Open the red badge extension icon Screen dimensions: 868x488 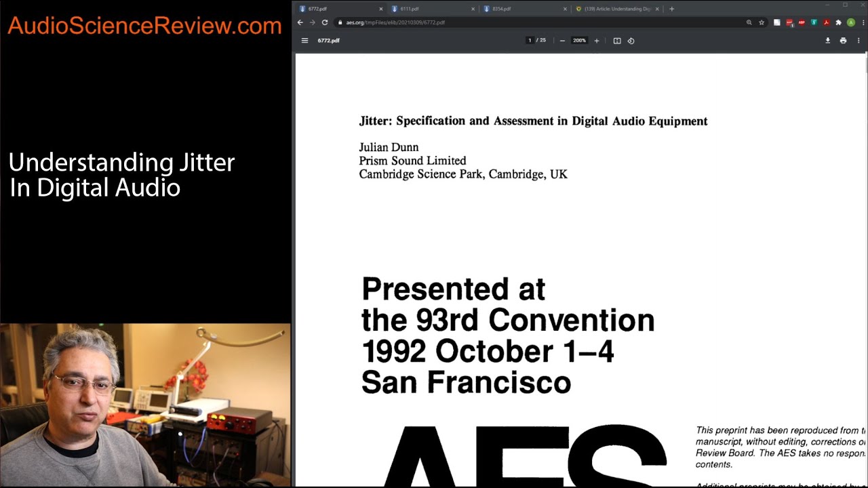click(x=789, y=22)
